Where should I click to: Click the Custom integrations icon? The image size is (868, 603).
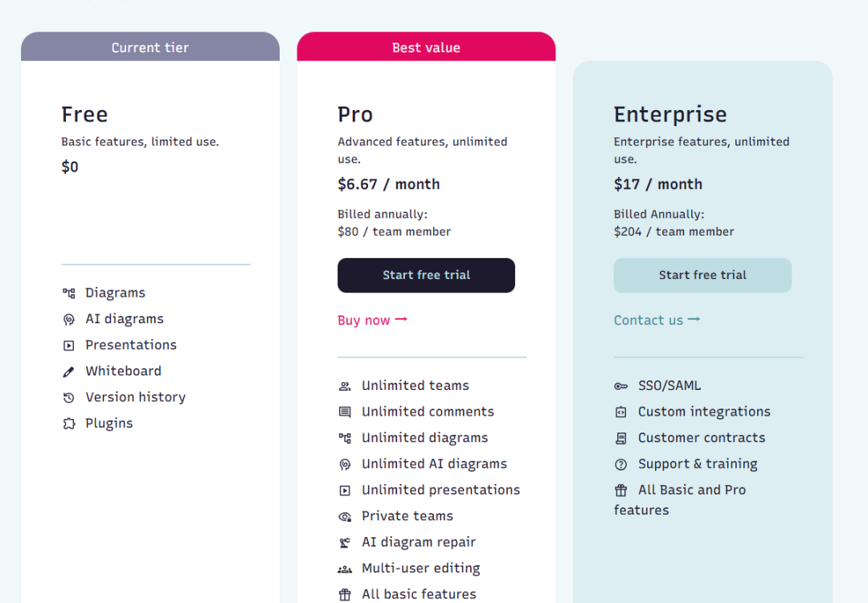tap(621, 412)
